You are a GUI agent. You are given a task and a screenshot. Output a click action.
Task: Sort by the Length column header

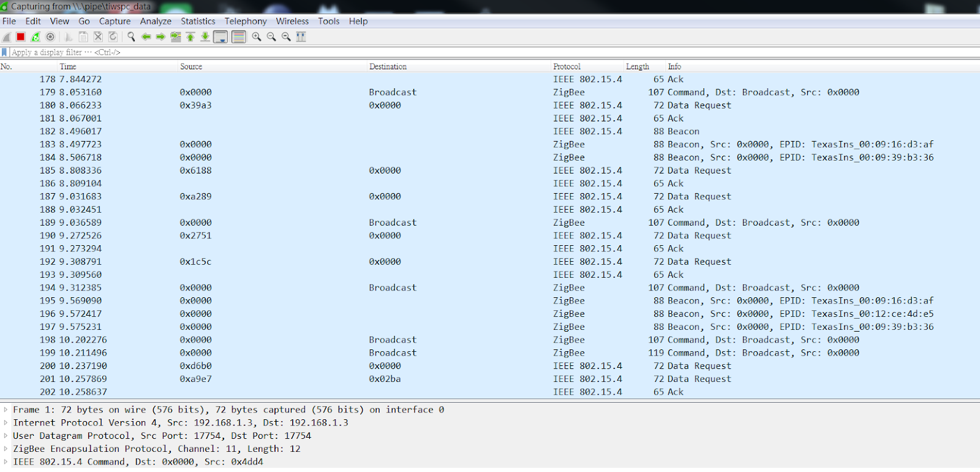[644, 67]
